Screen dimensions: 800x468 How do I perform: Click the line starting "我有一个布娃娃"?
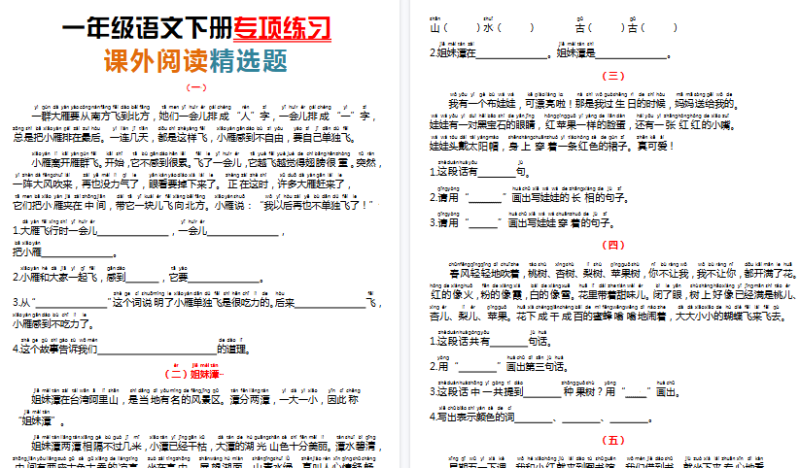[x=593, y=104]
